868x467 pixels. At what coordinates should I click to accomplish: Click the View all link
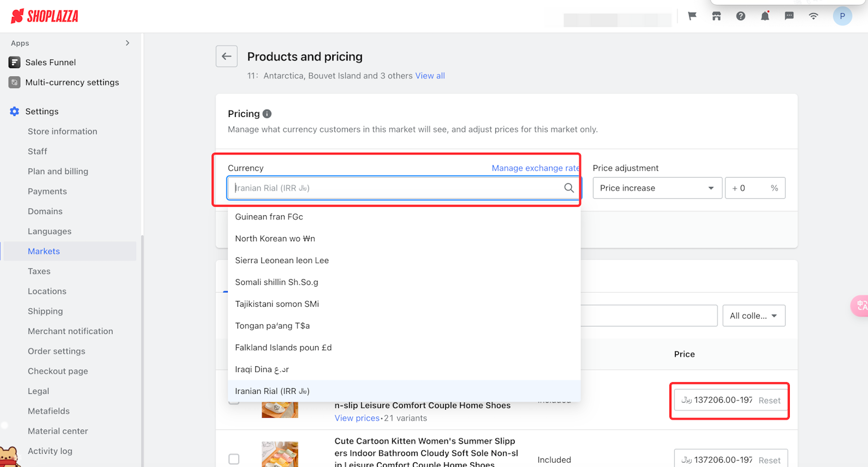tap(430, 76)
